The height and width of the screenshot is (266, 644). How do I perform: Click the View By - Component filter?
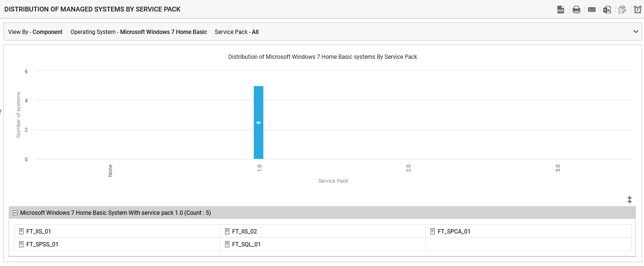(35, 32)
